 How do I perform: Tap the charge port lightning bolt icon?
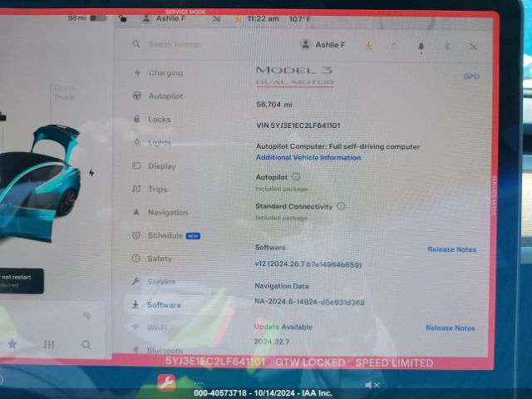pos(91,173)
